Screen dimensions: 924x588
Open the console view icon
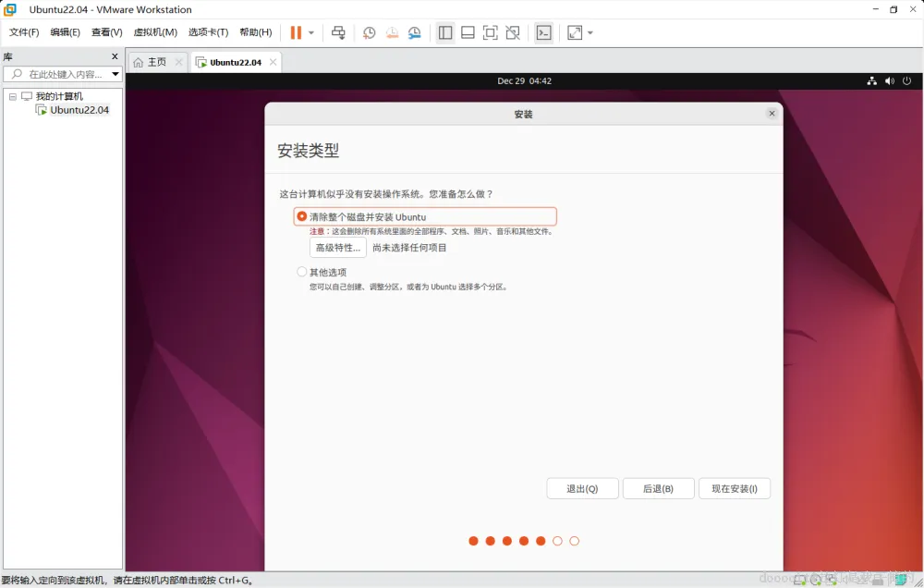tap(543, 33)
